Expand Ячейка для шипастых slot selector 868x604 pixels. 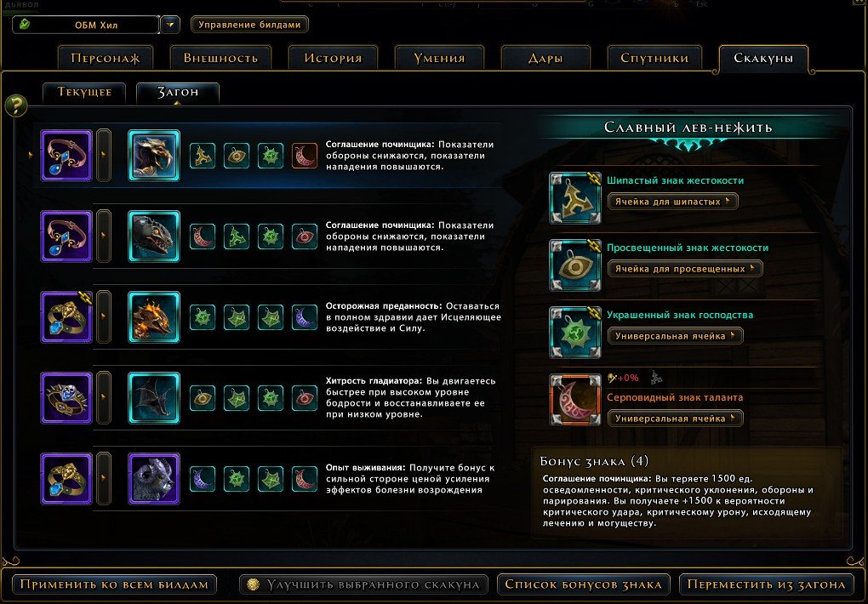pyautogui.click(x=672, y=202)
